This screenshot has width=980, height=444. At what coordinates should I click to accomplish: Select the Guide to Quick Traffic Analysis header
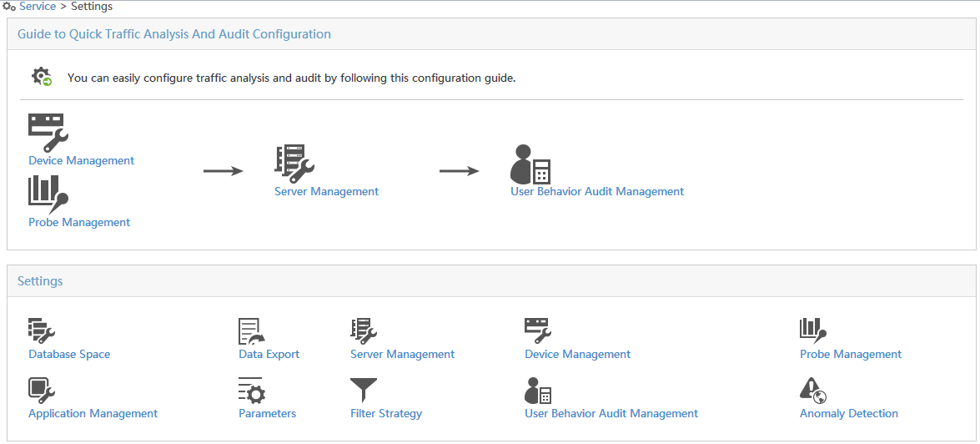[x=174, y=34]
